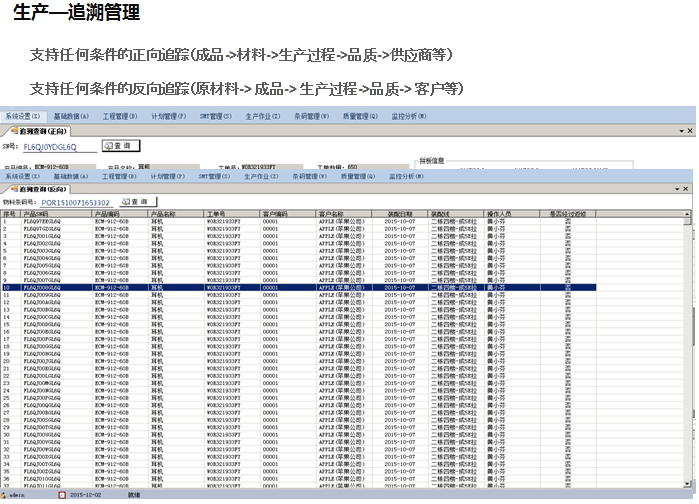Click the 是否经过返修 column header
Screen dimensions: 699x504
(567, 213)
